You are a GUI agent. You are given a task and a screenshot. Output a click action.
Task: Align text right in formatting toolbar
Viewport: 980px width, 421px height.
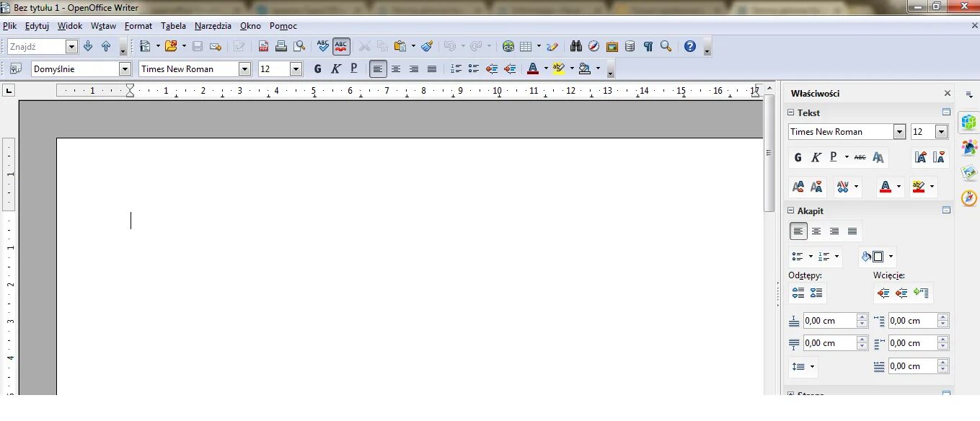[x=414, y=68]
